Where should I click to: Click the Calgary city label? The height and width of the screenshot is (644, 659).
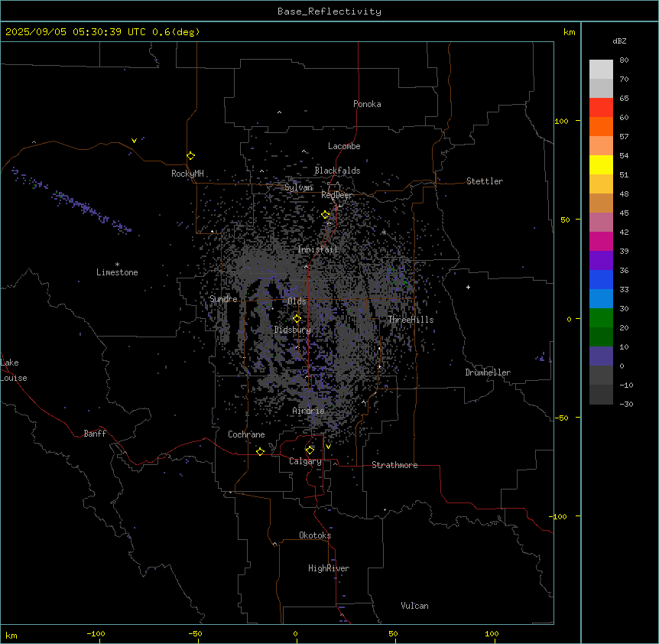(x=305, y=461)
